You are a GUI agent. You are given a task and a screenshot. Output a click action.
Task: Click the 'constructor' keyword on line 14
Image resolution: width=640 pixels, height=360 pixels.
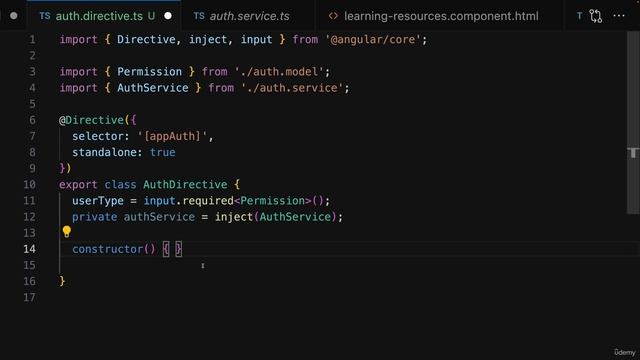coord(108,249)
